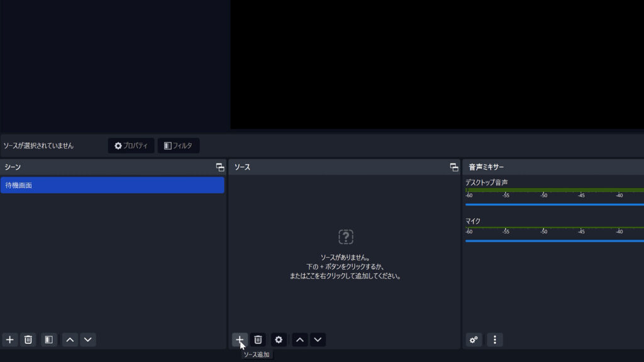This screenshot has height=362, width=644.
Task: Move the selected source up
Action: point(300,339)
